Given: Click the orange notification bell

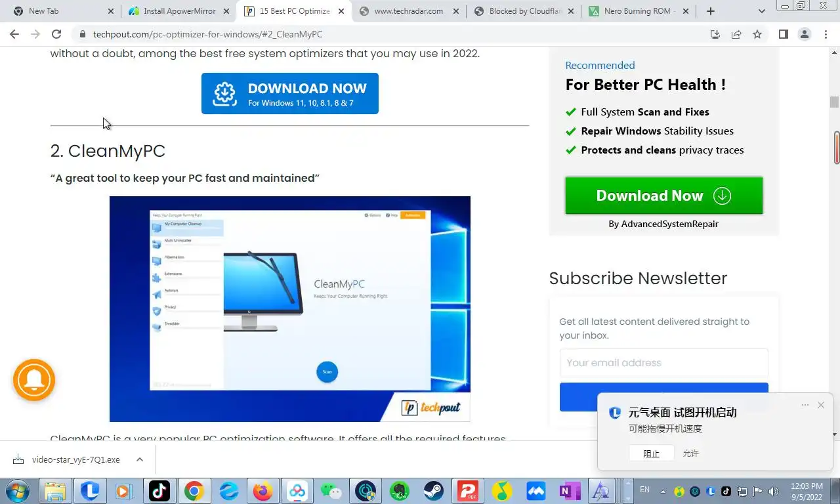Looking at the screenshot, I should 34,380.
